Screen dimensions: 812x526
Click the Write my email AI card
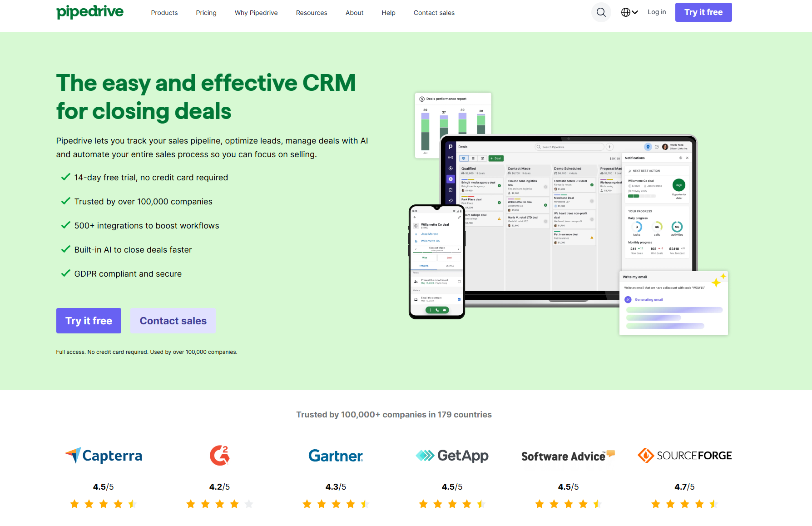(x=673, y=303)
